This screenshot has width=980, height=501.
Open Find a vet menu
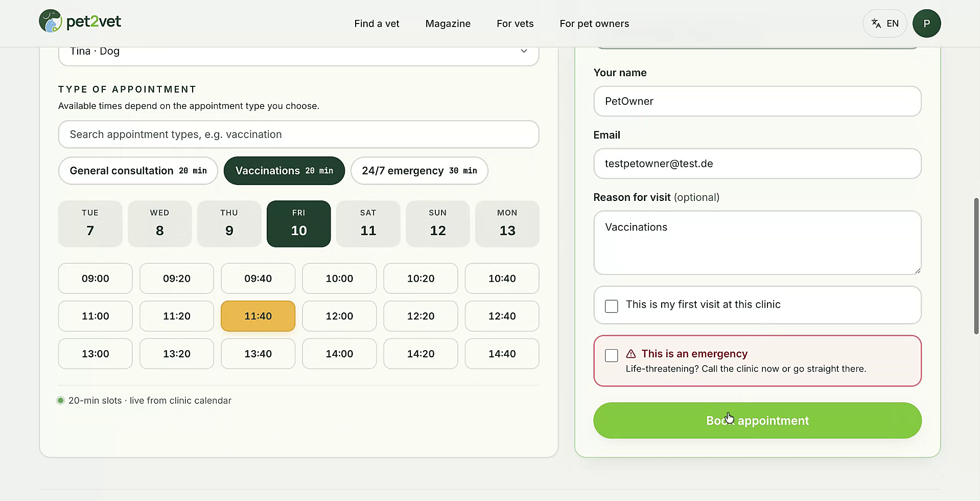pos(377,24)
